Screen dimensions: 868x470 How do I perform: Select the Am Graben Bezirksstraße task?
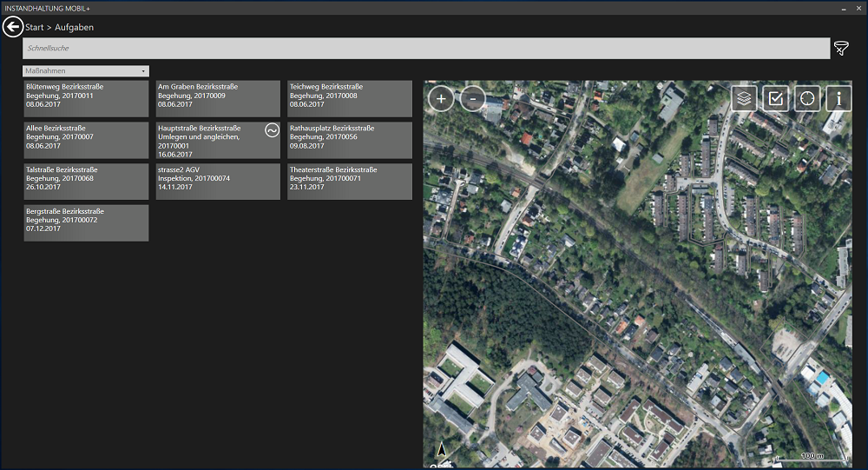click(218, 98)
